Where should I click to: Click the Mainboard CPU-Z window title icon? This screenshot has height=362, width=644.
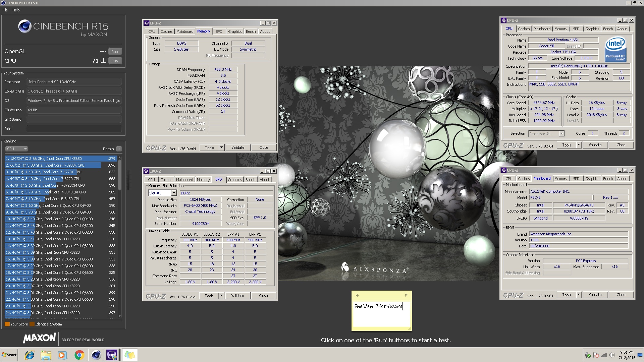(x=504, y=170)
